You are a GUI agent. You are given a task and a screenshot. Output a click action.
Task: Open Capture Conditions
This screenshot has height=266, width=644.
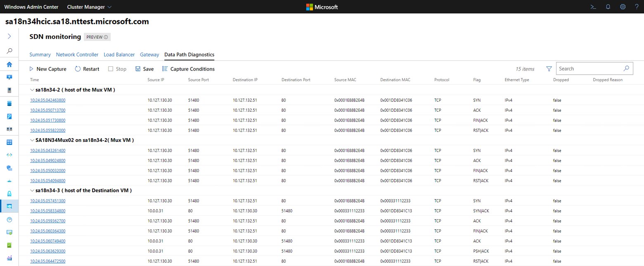188,69
